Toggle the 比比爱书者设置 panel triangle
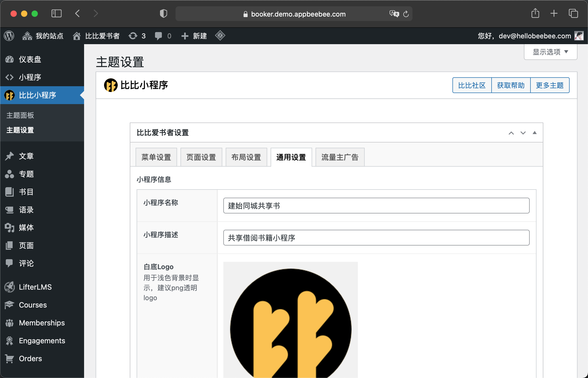The width and height of the screenshot is (588, 378). pos(534,133)
